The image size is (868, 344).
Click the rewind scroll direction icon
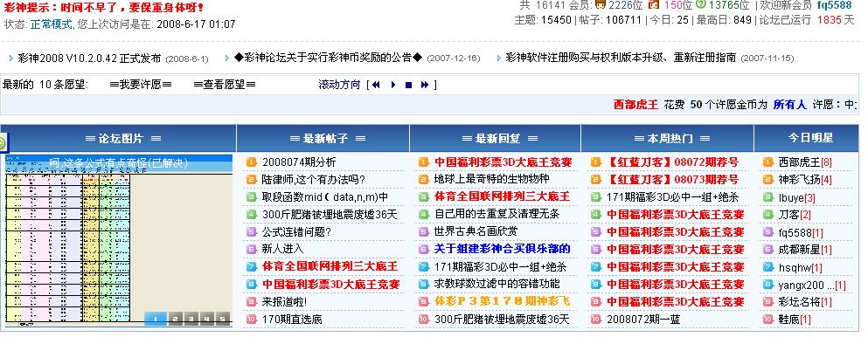coord(376,85)
